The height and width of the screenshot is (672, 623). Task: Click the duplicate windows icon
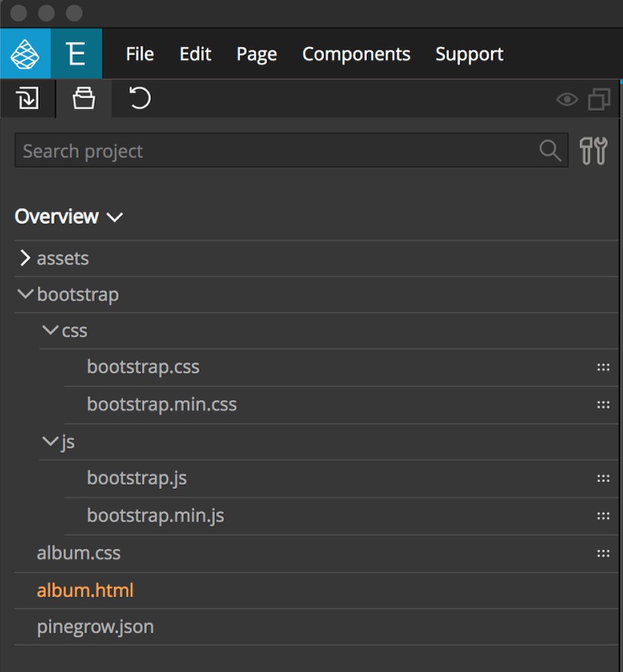599,99
